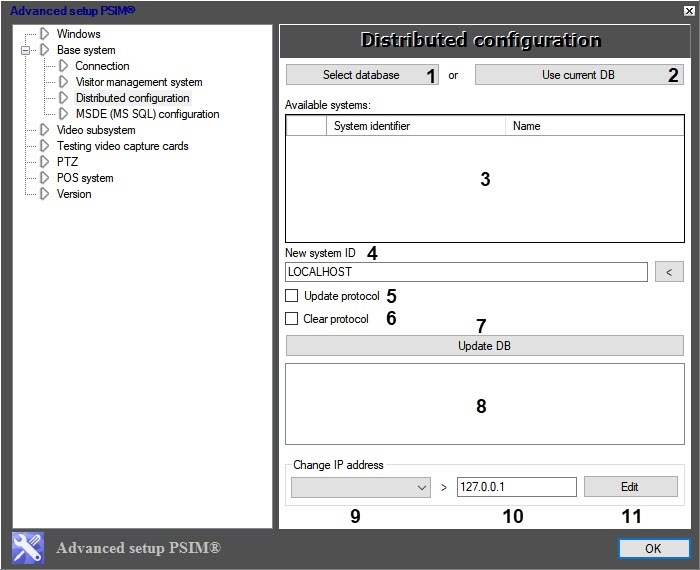Open the Video subsystem section
This screenshot has width=700, height=570.
click(x=96, y=130)
